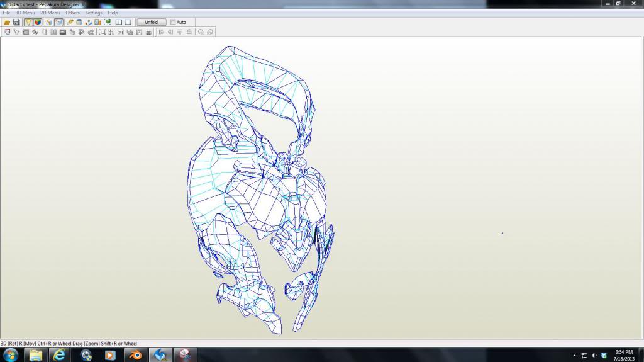This screenshot has width=644, height=362.
Task: Open the Help menu
Action: point(113,13)
